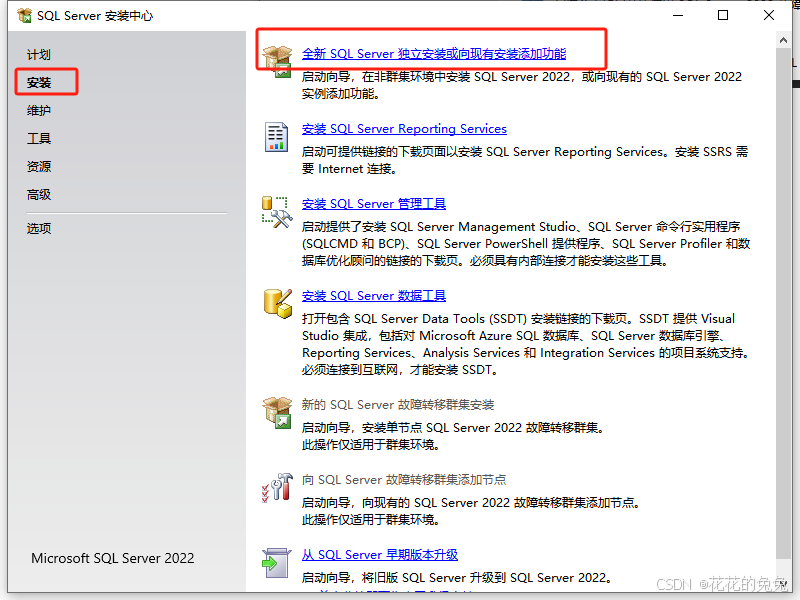Click the add node tools icon
Viewport: 800px width, 600px height.
click(277, 487)
